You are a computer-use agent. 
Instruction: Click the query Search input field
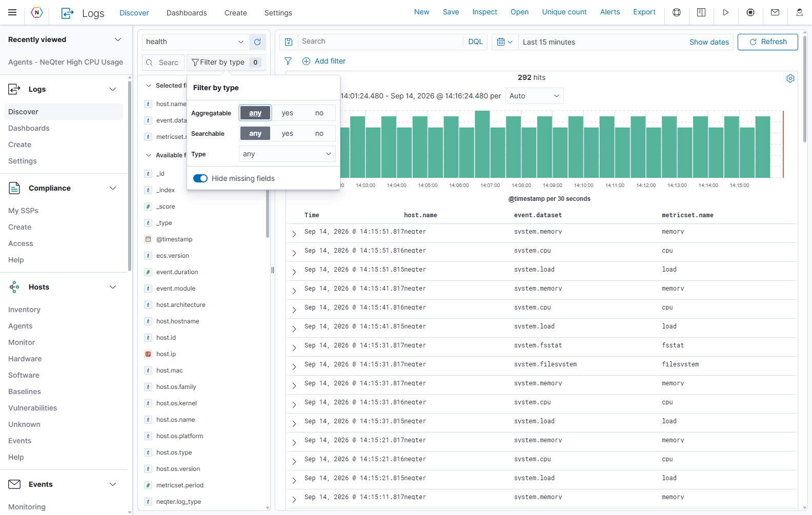380,42
